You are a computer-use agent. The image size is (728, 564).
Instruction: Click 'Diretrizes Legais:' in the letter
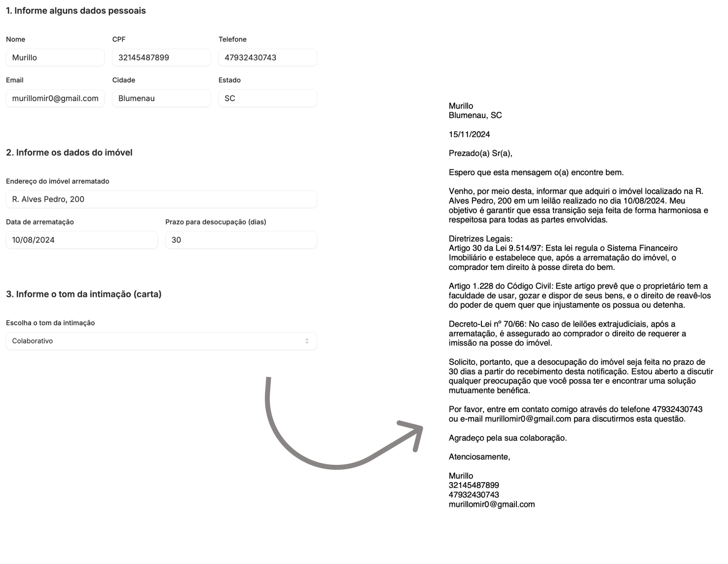tap(480, 239)
